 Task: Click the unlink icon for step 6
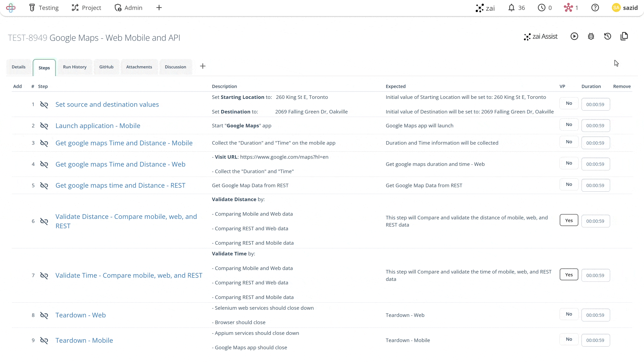coord(44,221)
